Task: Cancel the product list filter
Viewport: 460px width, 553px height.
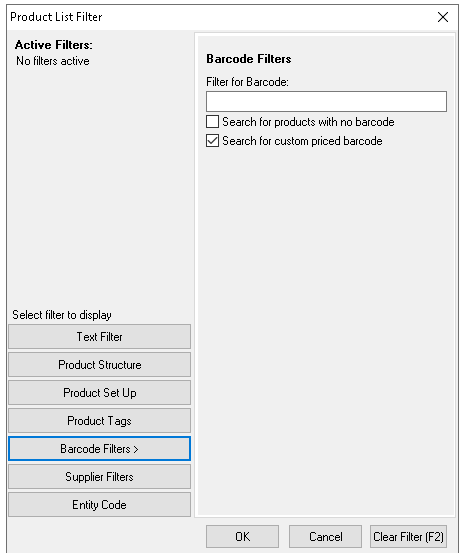Action: [325, 536]
